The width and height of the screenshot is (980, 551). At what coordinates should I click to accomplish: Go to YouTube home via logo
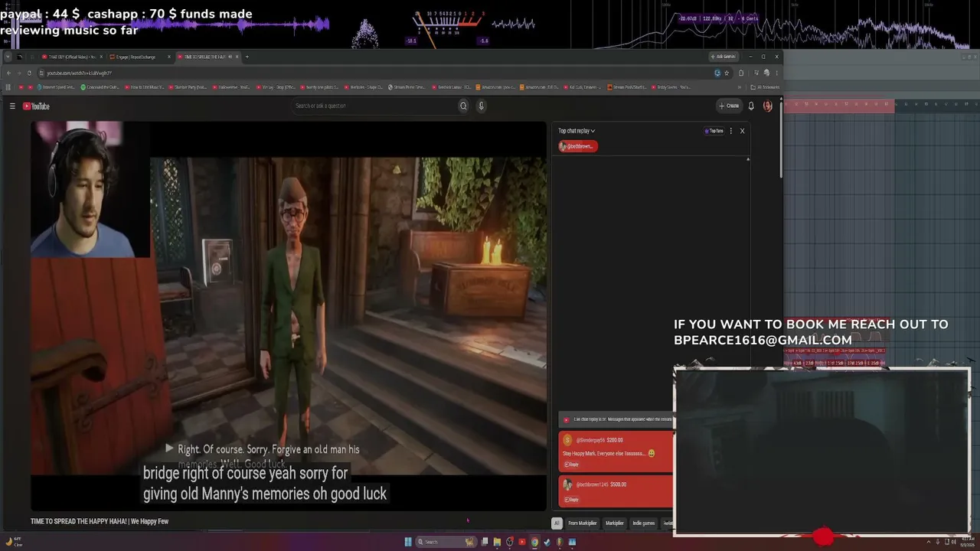(x=36, y=106)
